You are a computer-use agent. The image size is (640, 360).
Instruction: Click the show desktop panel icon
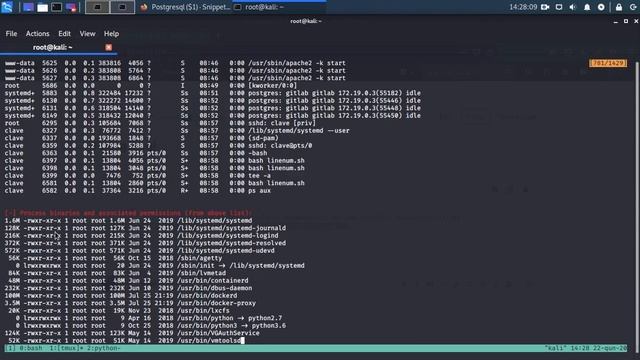point(28,7)
